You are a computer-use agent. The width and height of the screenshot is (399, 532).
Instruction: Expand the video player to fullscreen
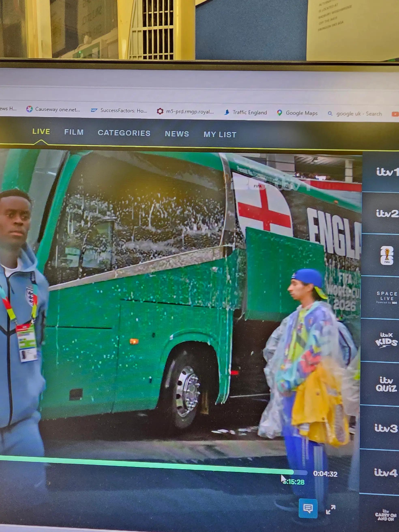coord(330,510)
